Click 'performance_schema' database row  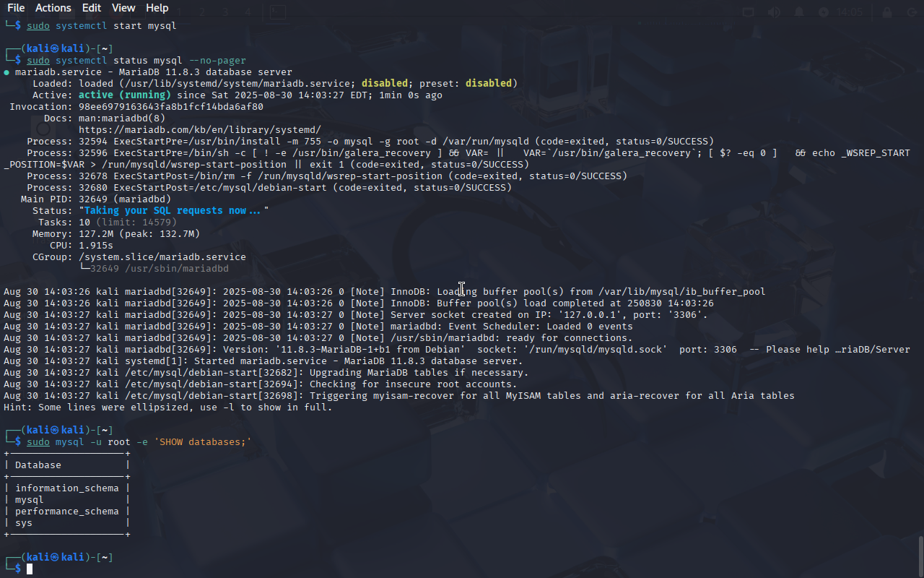(x=67, y=512)
